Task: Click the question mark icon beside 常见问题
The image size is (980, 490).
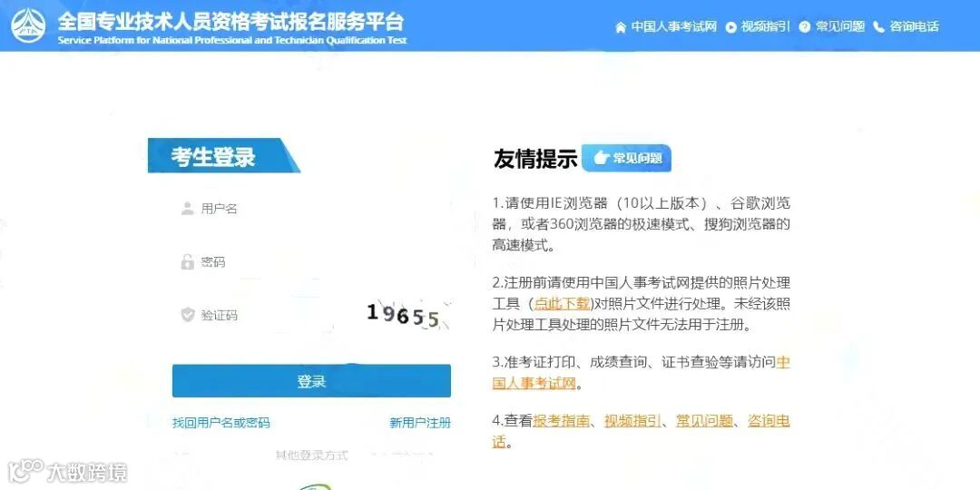Action: point(804,27)
